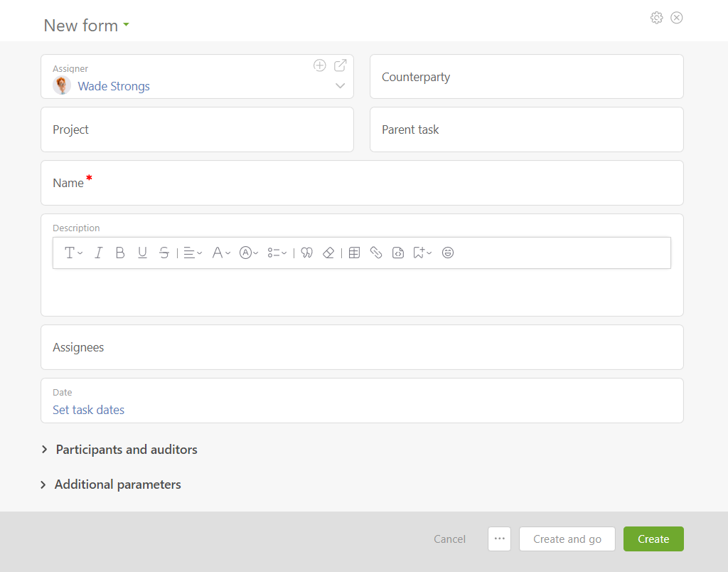Toggle strikethrough formatting
This screenshot has width=728, height=572.
tap(164, 253)
